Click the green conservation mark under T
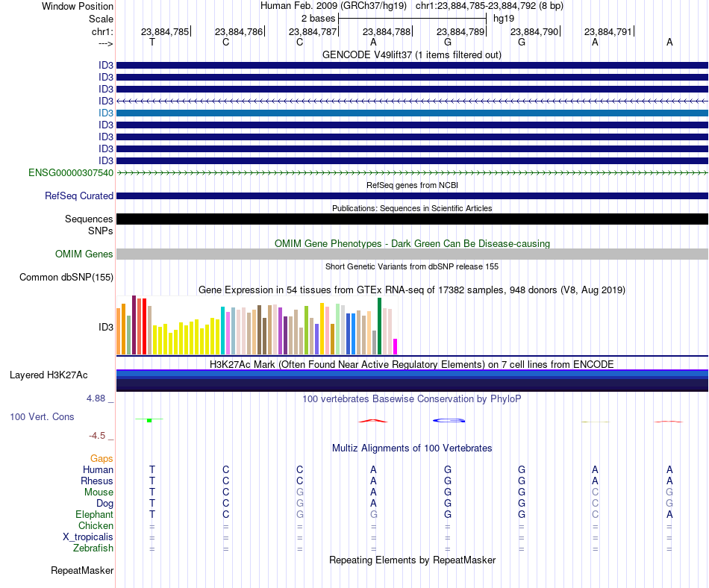The height and width of the screenshot is (588, 709). tap(149, 420)
